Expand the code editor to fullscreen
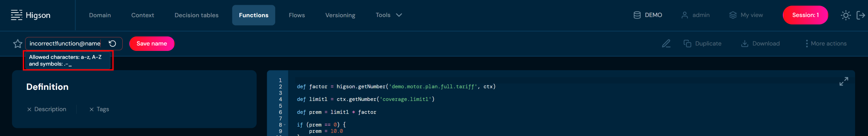 click(844, 81)
